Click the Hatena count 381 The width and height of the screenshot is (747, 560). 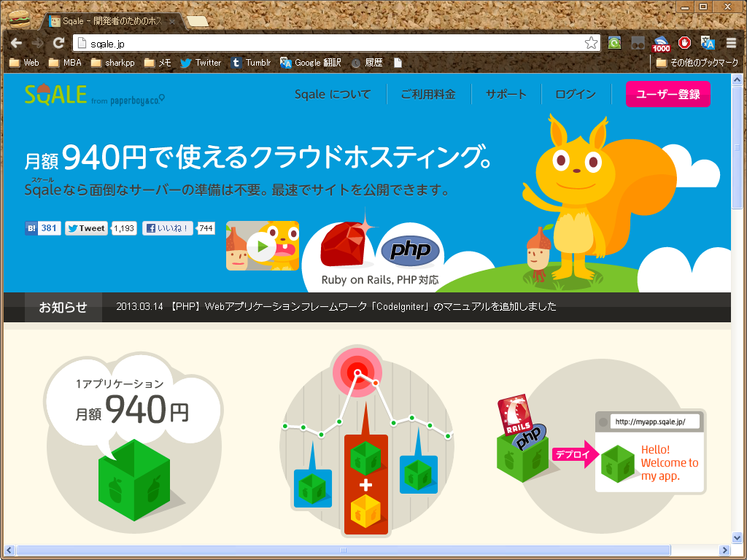49,228
